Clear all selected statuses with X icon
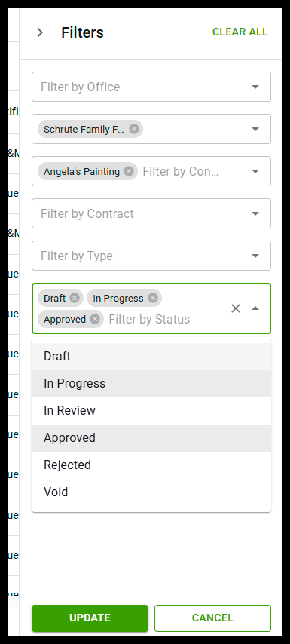 point(236,308)
